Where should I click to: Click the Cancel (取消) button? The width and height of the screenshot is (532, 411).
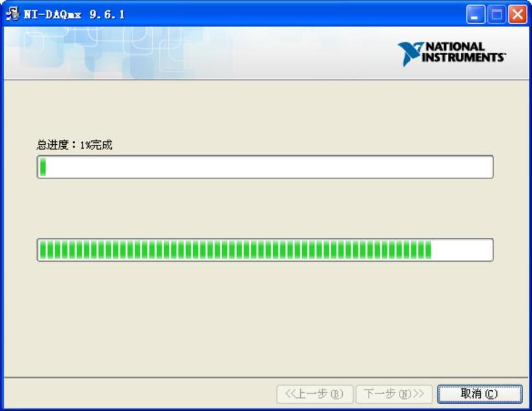point(480,394)
